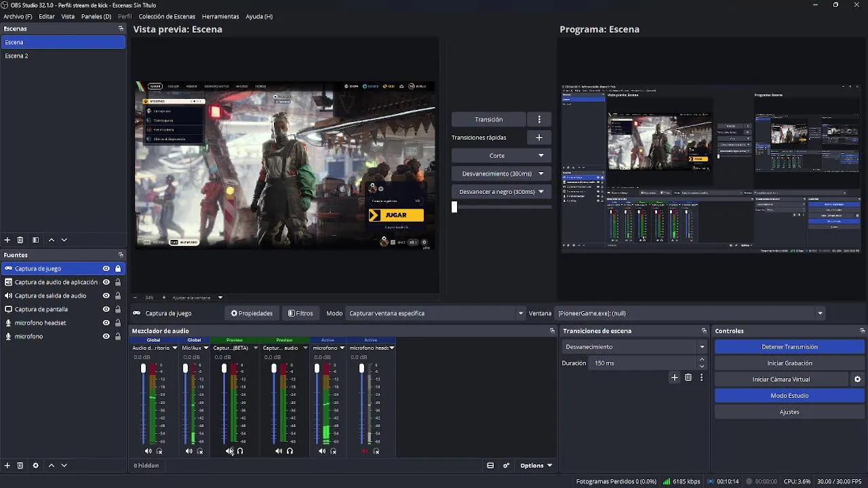Click Iniciar Cámara Virtual button

point(781,380)
